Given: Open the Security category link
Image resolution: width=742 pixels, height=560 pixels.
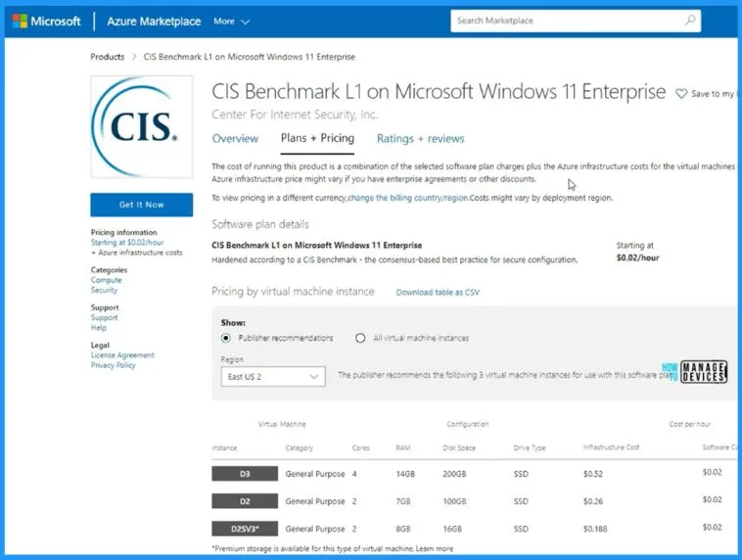Looking at the screenshot, I should pyautogui.click(x=104, y=290).
